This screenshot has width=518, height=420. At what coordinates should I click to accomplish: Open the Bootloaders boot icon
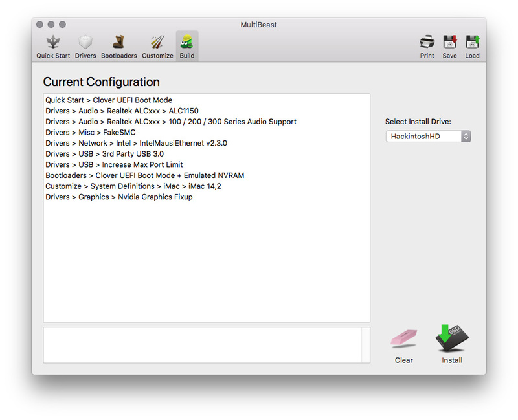(118, 42)
